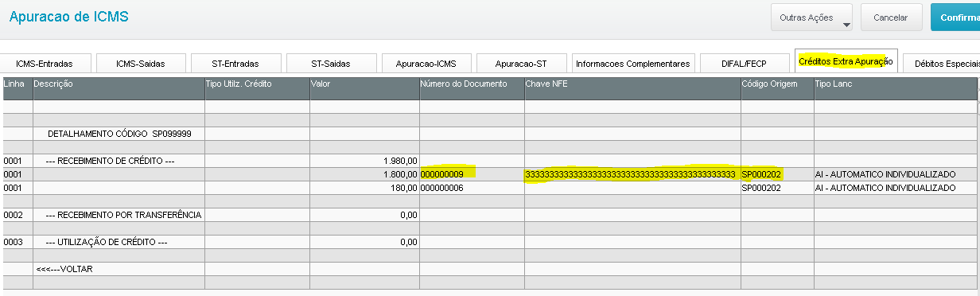
Task: Click SP000202 in the 180,00 row
Action: pyautogui.click(x=761, y=188)
